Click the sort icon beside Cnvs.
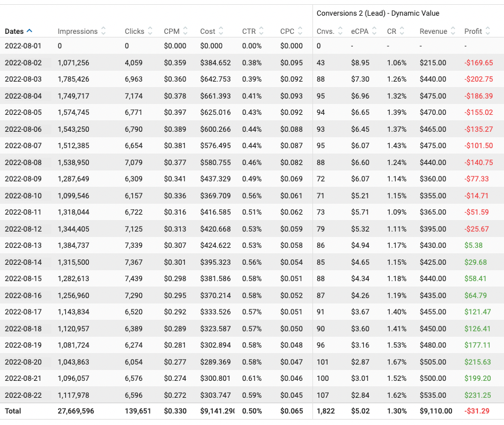The height and width of the screenshot is (425, 504). click(339, 31)
